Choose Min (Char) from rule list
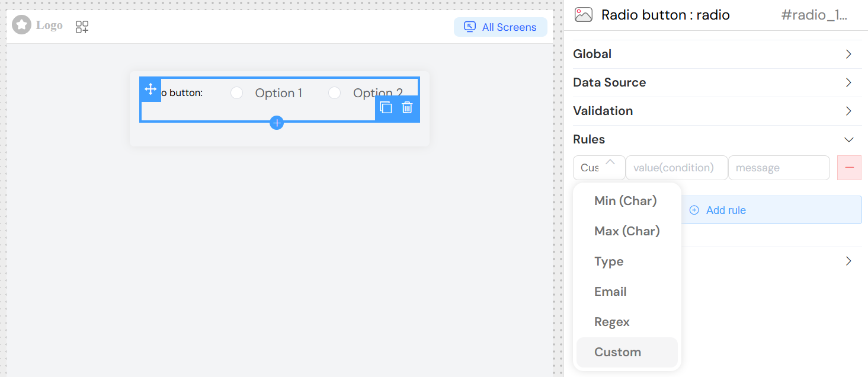Viewport: 868px width, 377px height. 626,201
